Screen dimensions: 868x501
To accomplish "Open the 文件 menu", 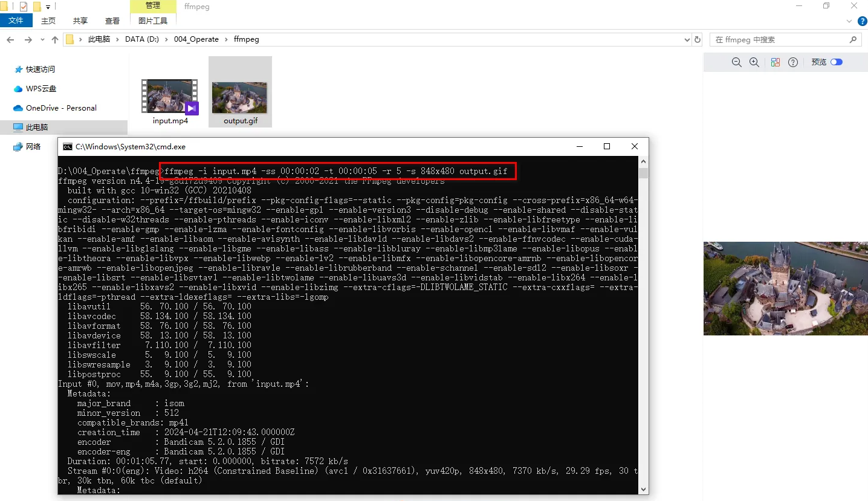I will point(16,21).
